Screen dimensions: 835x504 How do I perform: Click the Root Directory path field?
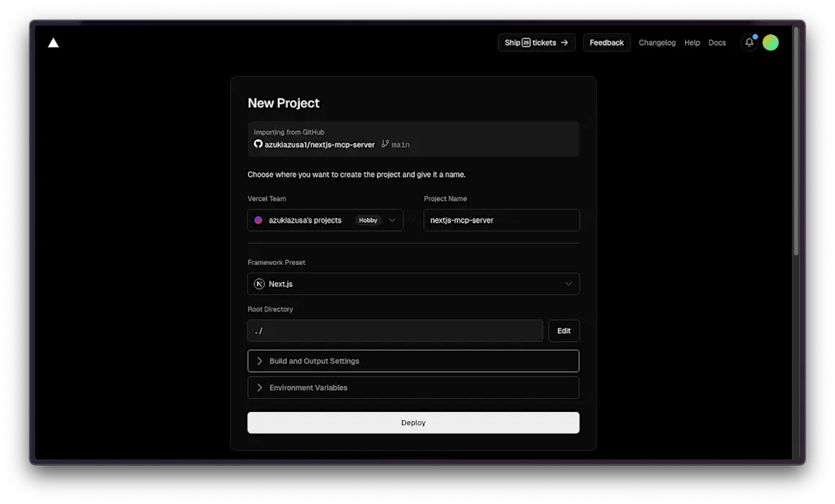tap(395, 331)
